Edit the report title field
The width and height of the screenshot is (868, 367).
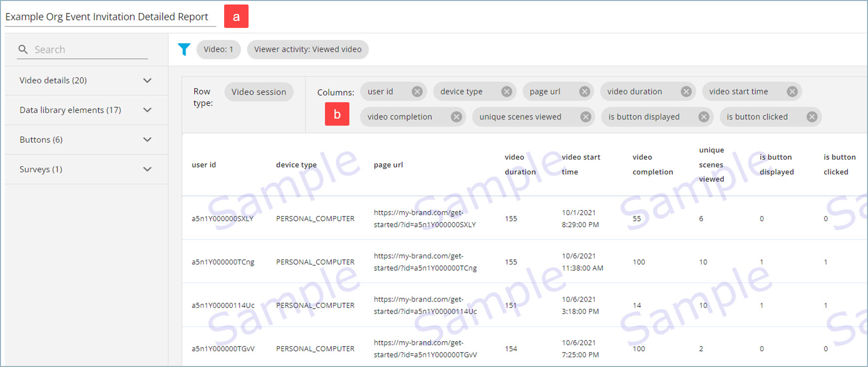[x=110, y=16]
